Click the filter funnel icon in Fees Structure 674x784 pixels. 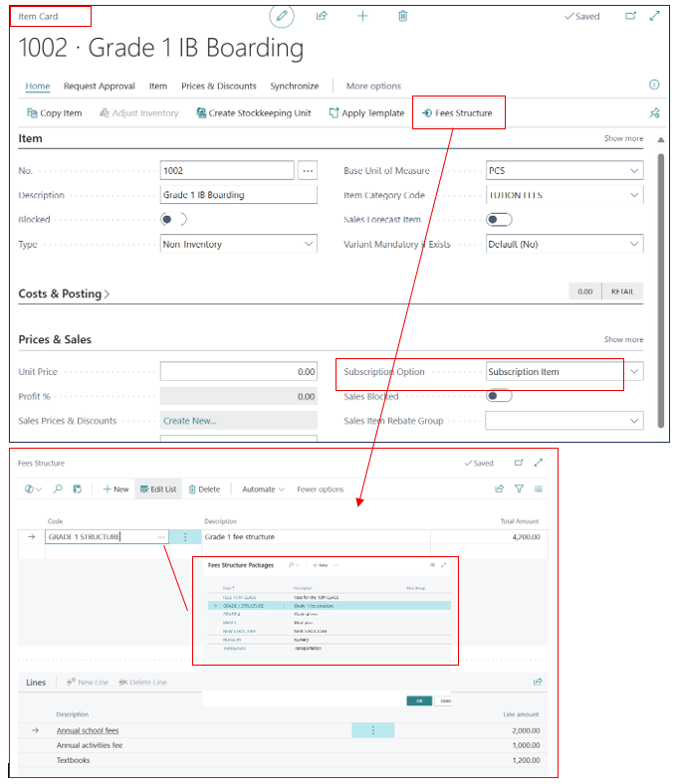520,489
